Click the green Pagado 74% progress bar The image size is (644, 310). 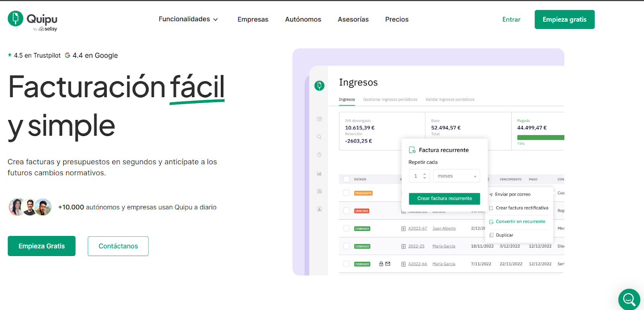pos(541,138)
